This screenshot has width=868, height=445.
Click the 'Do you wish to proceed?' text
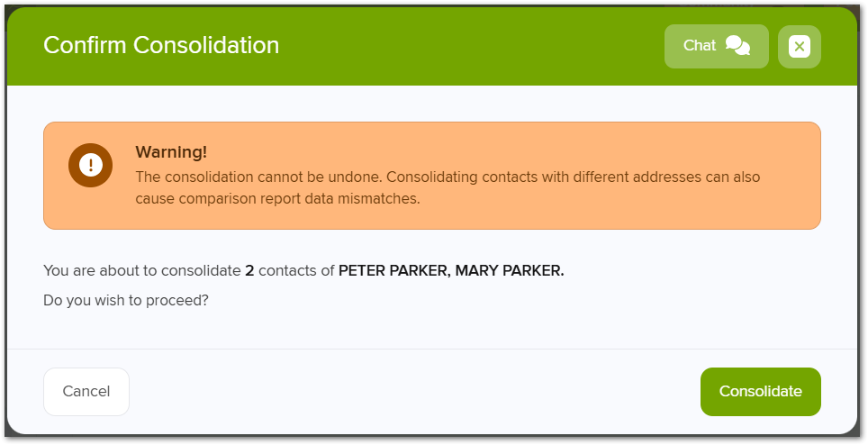[126, 301]
